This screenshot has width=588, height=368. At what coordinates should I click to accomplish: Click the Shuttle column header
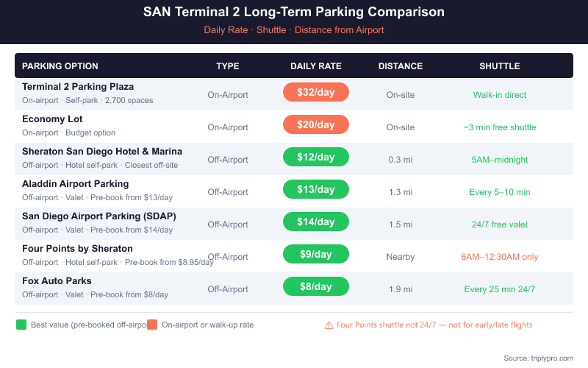(x=499, y=66)
